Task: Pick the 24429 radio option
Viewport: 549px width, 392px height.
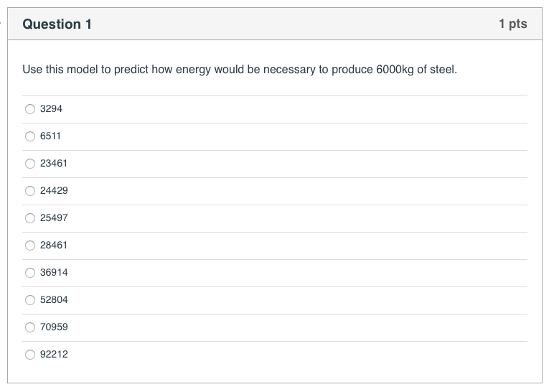Action: 30,191
